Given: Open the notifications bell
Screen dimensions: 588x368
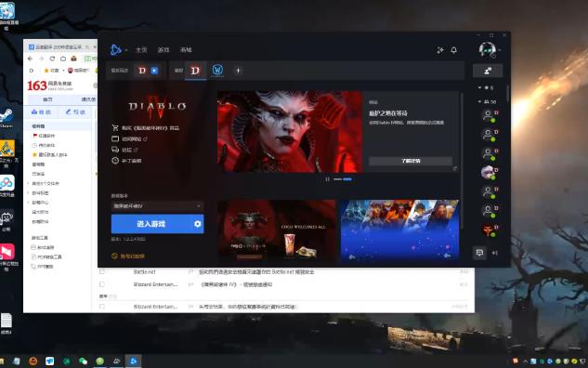Looking at the screenshot, I should 453,50.
